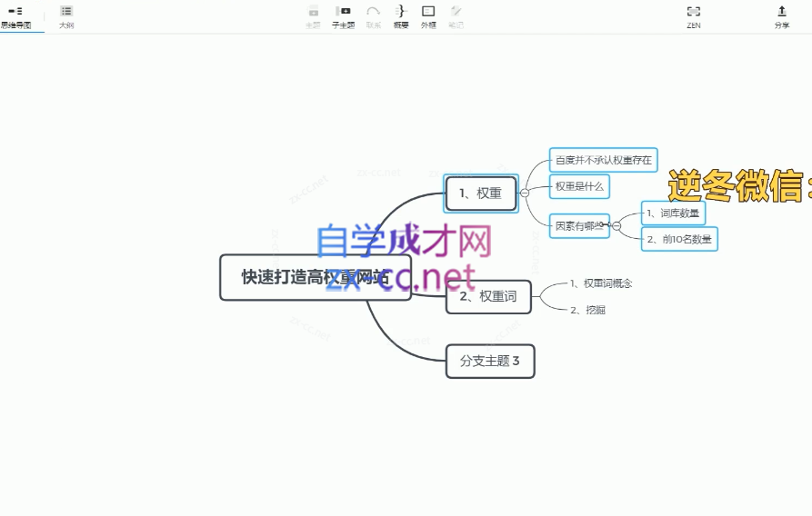The image size is (812, 516).
Task: Add a 外框 boundary
Action: pyautogui.click(x=428, y=17)
